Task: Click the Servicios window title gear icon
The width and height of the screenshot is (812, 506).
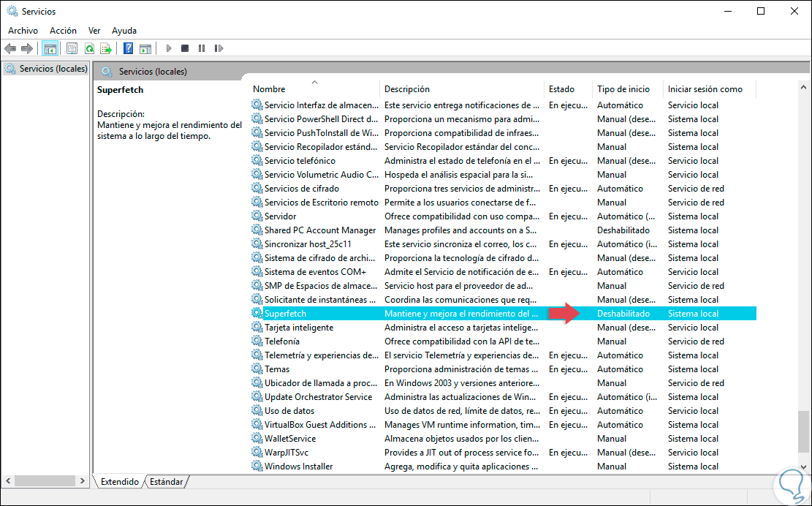Action: pyautogui.click(x=12, y=11)
